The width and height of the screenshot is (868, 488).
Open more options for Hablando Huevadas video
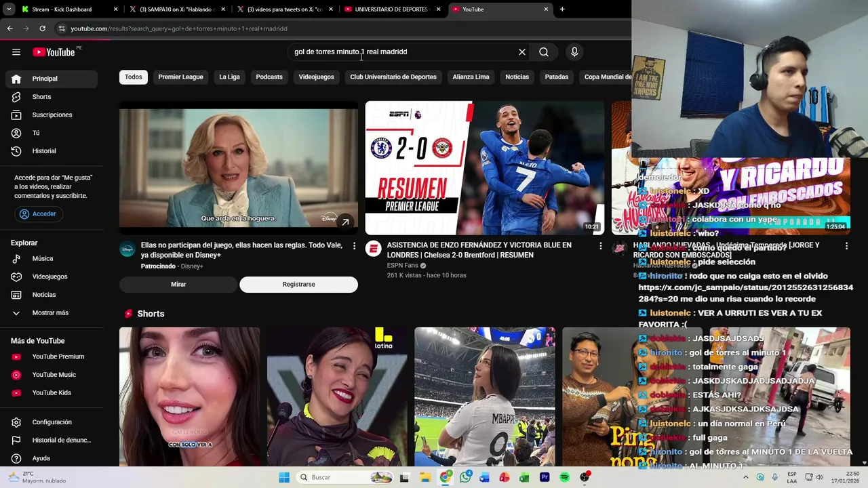[x=846, y=246]
